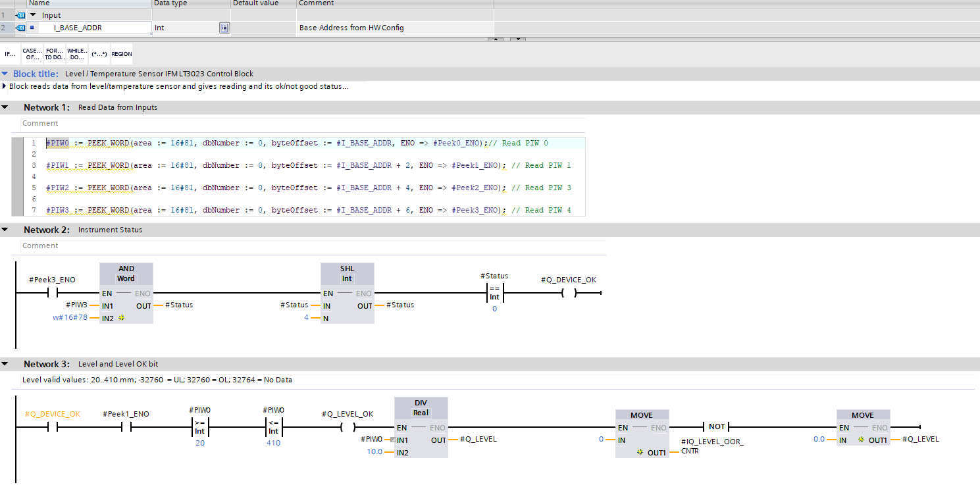Image resolution: width=980 pixels, height=487 pixels.
Task: Collapse the Block title section
Action: click(x=5, y=74)
